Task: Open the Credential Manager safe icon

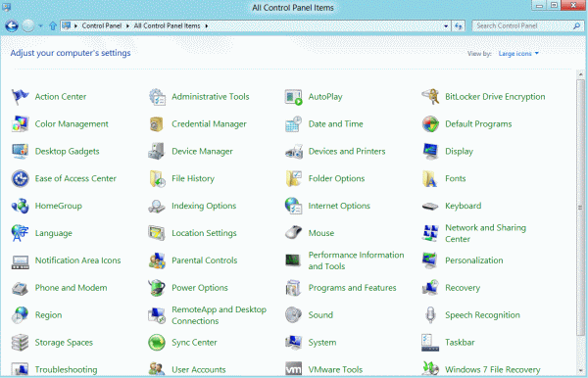Action: point(157,124)
